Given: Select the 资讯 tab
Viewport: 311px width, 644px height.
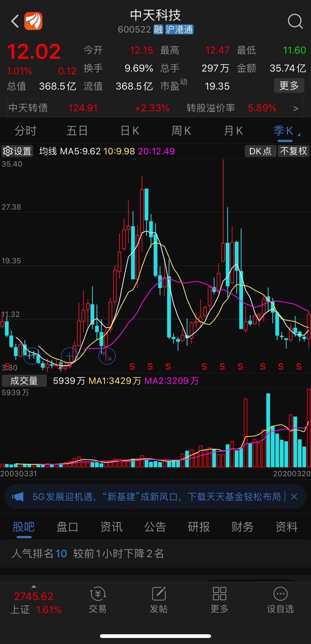Looking at the screenshot, I should tap(111, 527).
